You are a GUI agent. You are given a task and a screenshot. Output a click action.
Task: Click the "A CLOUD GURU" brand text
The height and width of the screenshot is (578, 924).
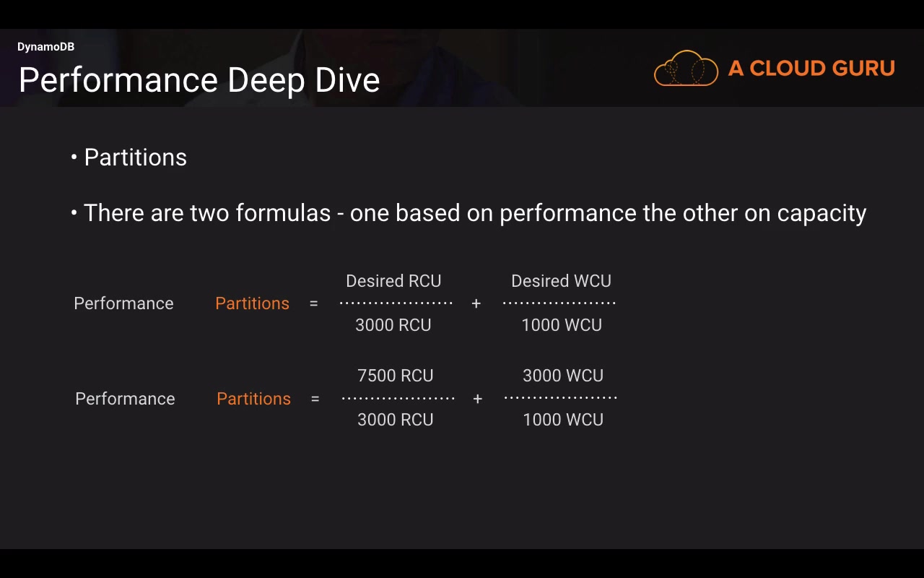(x=811, y=69)
